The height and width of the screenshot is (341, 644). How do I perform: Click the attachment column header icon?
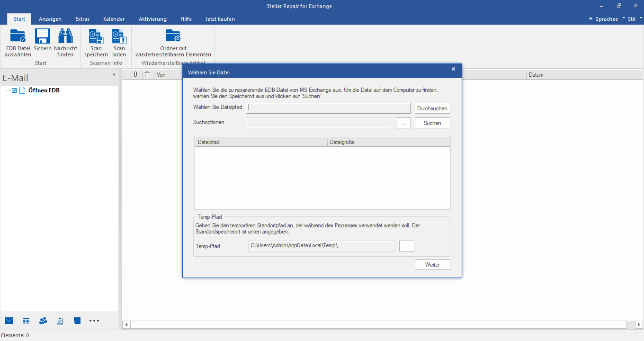click(135, 74)
